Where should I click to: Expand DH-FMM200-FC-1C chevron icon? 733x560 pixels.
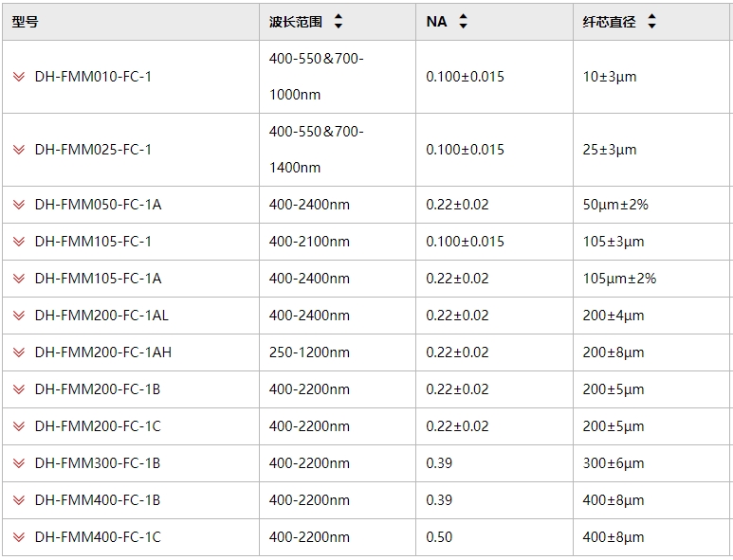(19, 426)
